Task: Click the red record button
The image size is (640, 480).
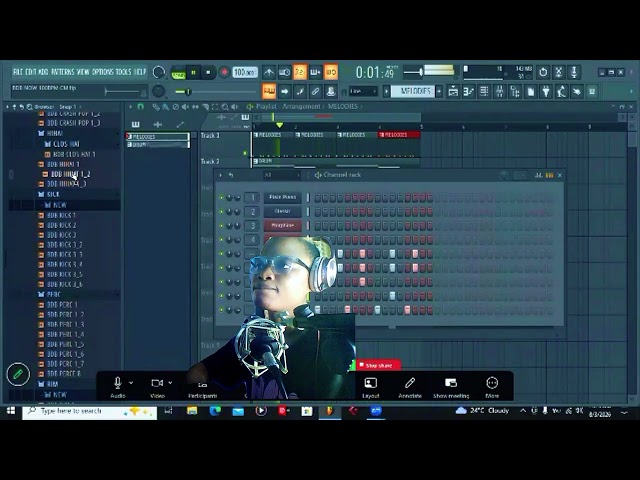Action: (224, 73)
